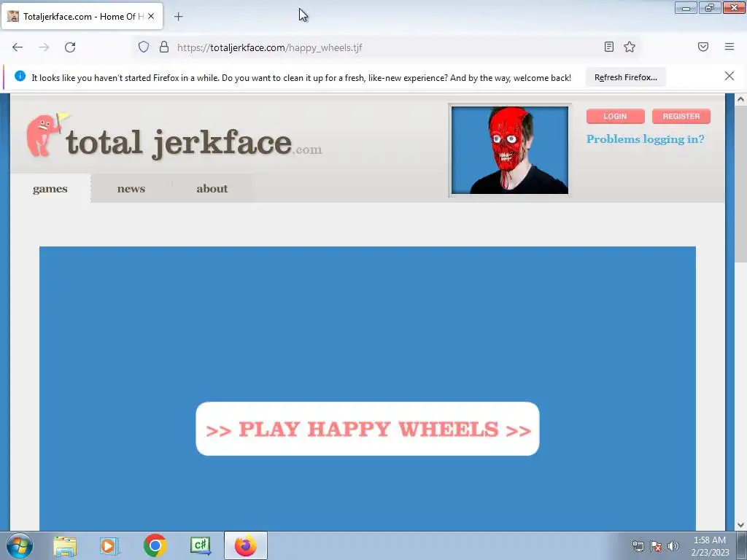Launch Windows Media Player from taskbar
The image size is (747, 560).
[x=109, y=545]
